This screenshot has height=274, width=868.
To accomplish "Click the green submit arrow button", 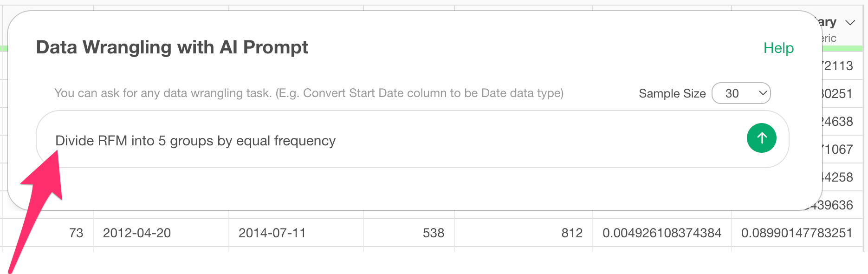I will coord(761,138).
